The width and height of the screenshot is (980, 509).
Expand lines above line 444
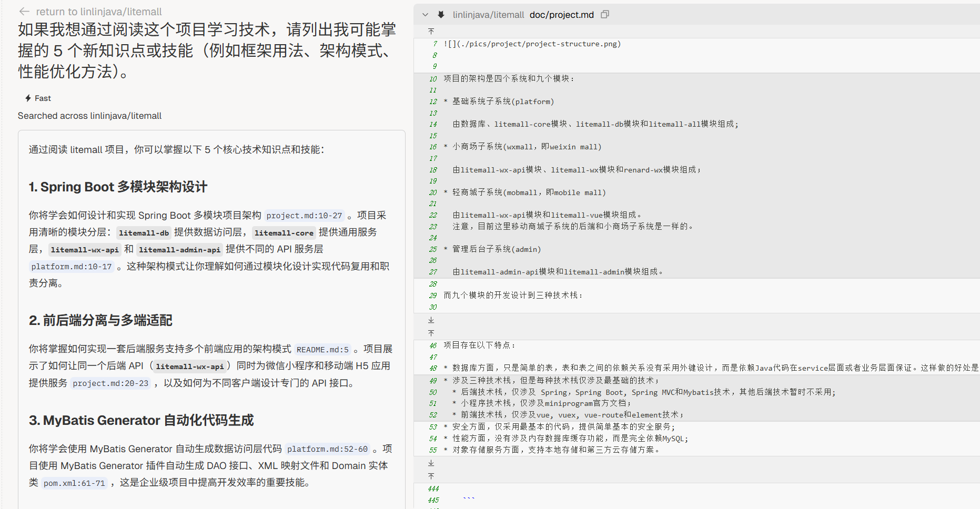tap(431, 476)
